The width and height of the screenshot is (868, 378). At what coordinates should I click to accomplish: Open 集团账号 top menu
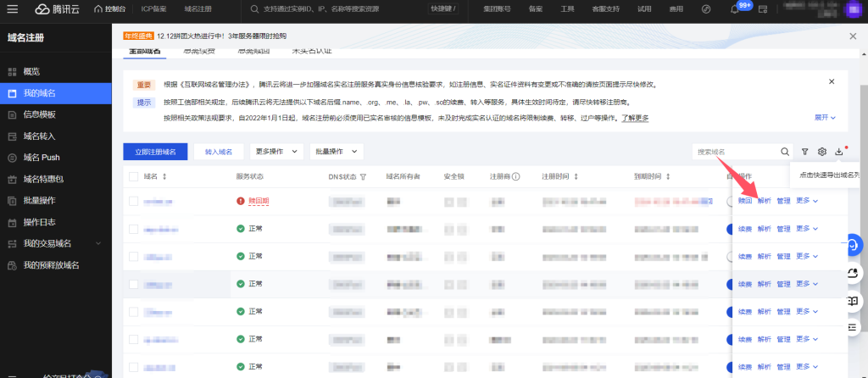point(497,9)
